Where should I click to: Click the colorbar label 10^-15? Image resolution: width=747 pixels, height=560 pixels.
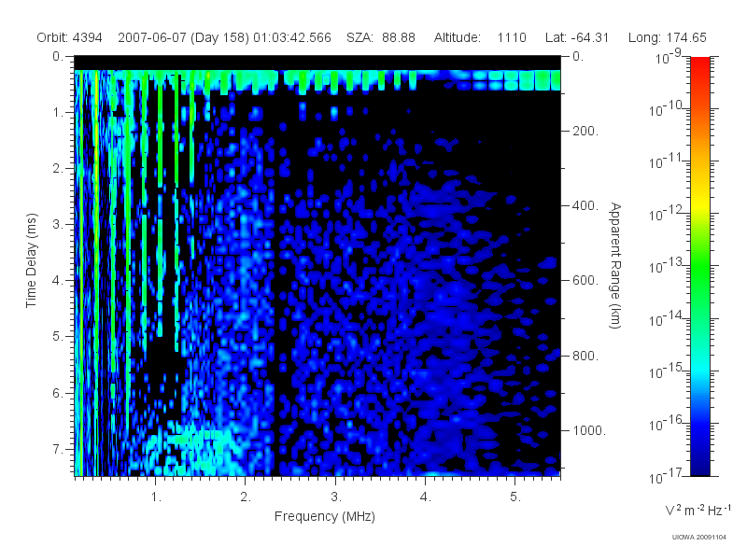pos(667,371)
